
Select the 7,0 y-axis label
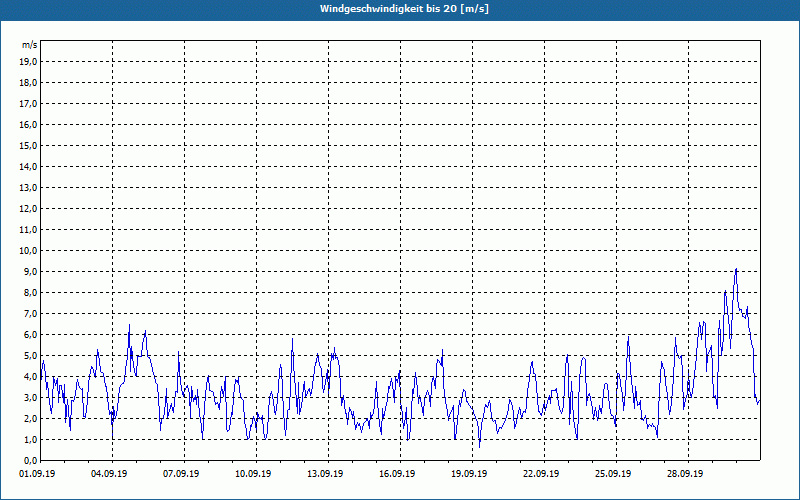(x=31, y=314)
